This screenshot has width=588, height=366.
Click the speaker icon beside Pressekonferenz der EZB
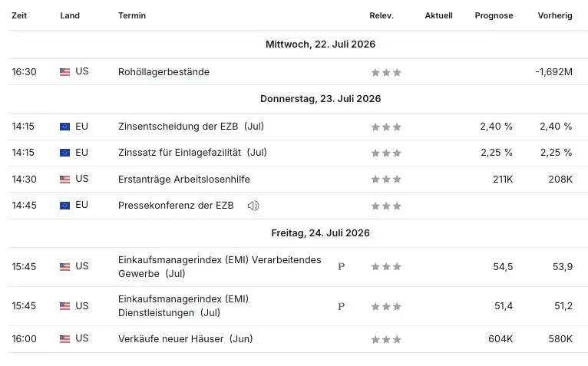click(253, 206)
